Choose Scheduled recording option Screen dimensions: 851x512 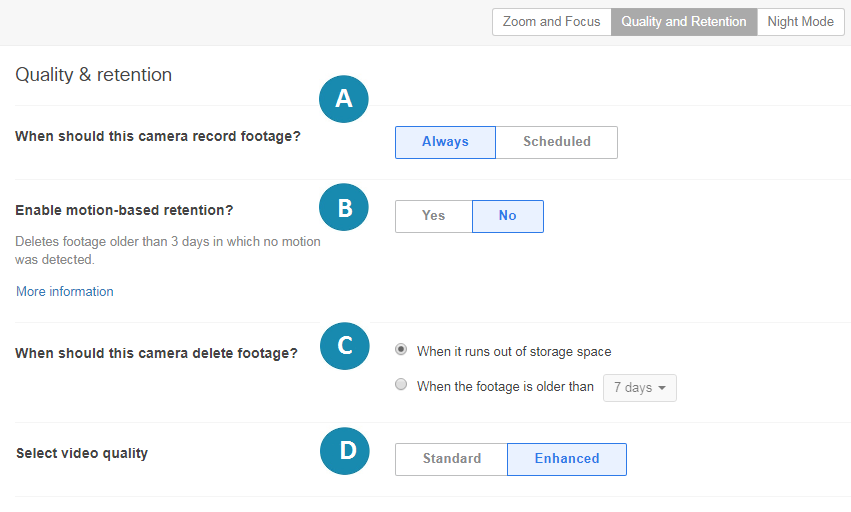coord(556,142)
